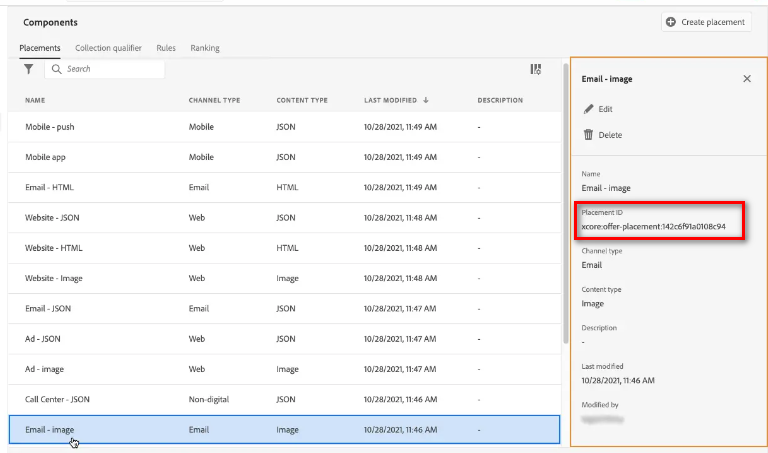Viewport: 768px width, 453px height.
Task: Click the Name column header
Action: [x=35, y=100]
